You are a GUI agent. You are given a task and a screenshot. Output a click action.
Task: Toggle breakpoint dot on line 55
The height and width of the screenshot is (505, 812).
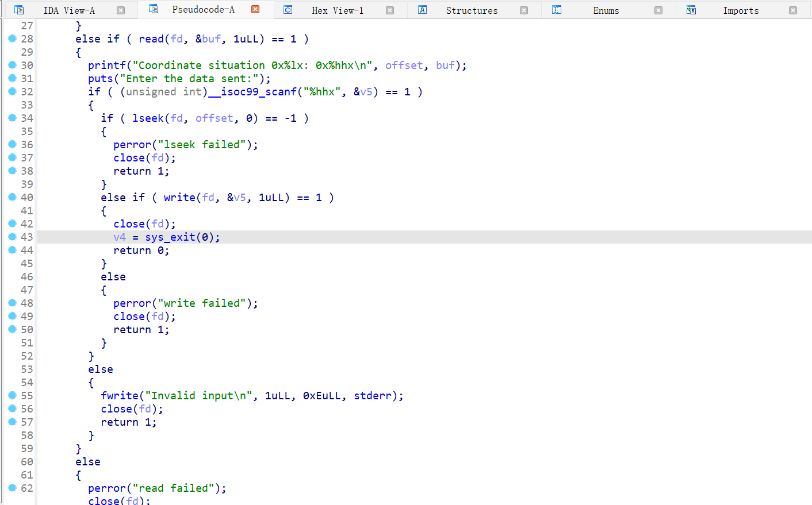tap(12, 395)
